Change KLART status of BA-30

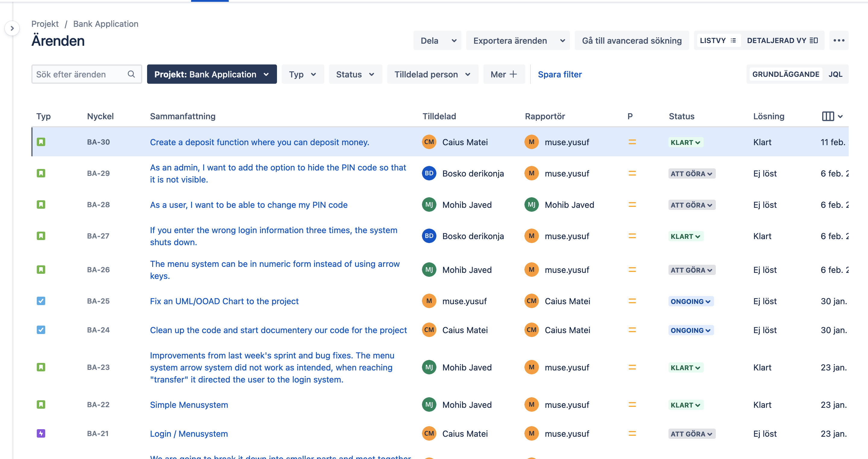pos(685,142)
